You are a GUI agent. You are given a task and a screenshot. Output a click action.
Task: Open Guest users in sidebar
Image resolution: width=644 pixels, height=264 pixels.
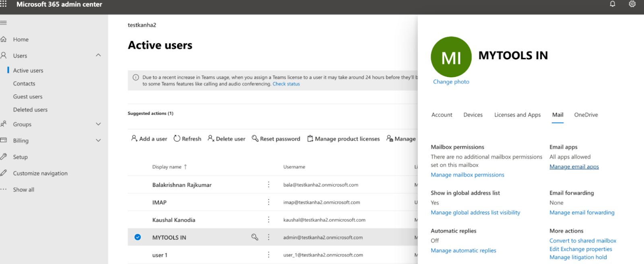click(28, 97)
